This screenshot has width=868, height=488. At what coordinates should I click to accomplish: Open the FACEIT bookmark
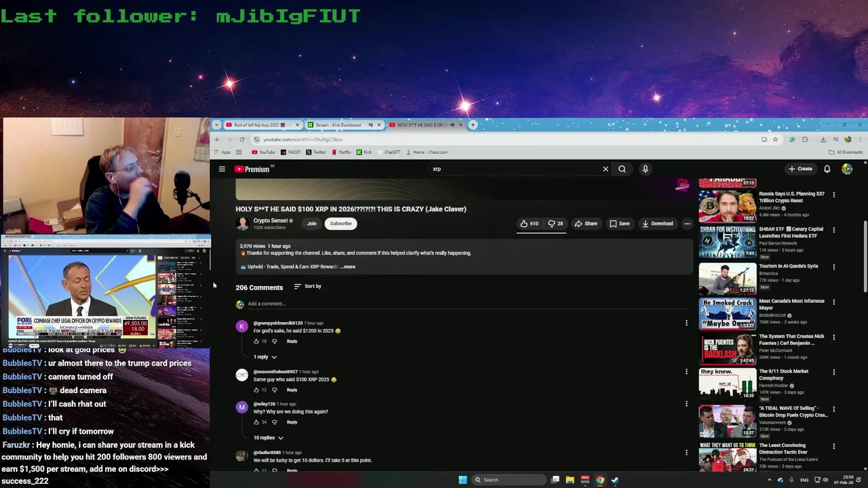[x=291, y=152]
